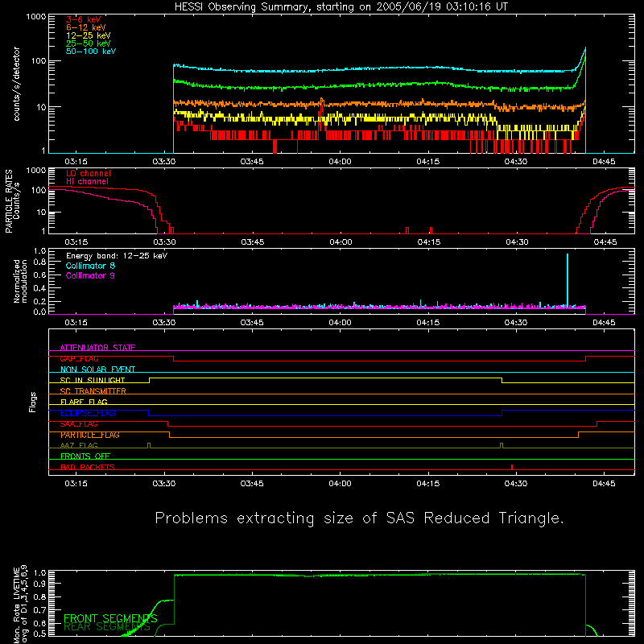
Task: Click the FRONTS_OFF flag label
Action: 85,456
